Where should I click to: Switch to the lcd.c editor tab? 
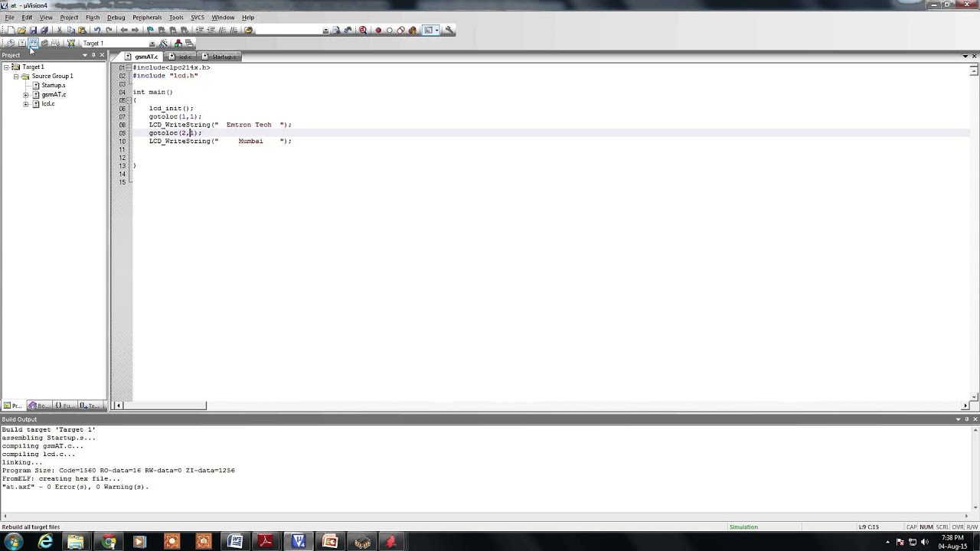(x=181, y=57)
